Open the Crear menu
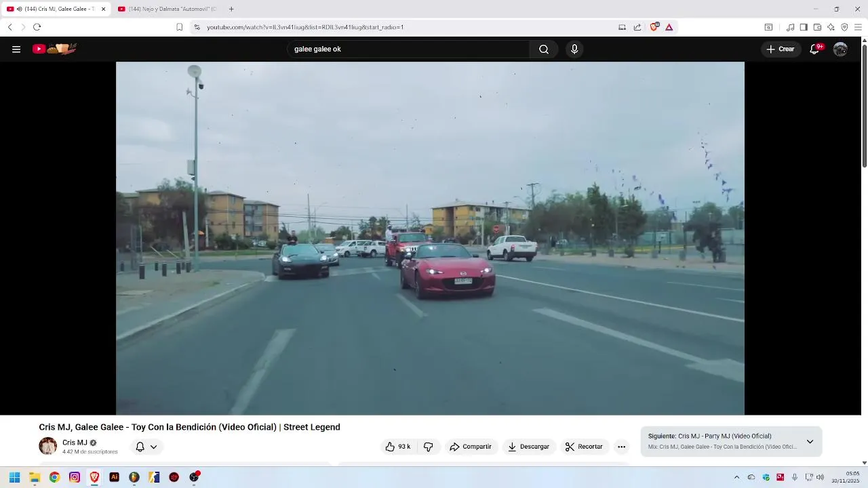This screenshot has height=488, width=868. coord(781,49)
